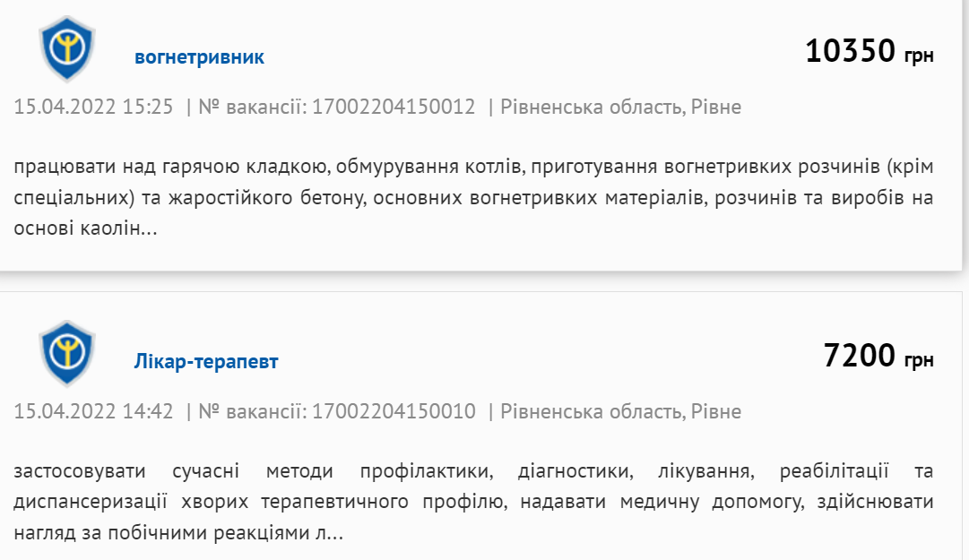Screen dimensions: 969x560
Task: Click the грн label next to 7200
Action: (x=919, y=360)
